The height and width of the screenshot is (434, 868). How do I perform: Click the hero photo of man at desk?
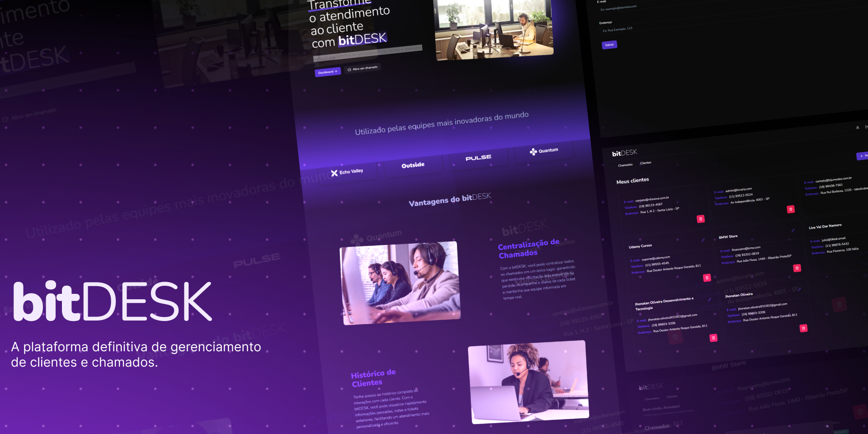pyautogui.click(x=494, y=28)
